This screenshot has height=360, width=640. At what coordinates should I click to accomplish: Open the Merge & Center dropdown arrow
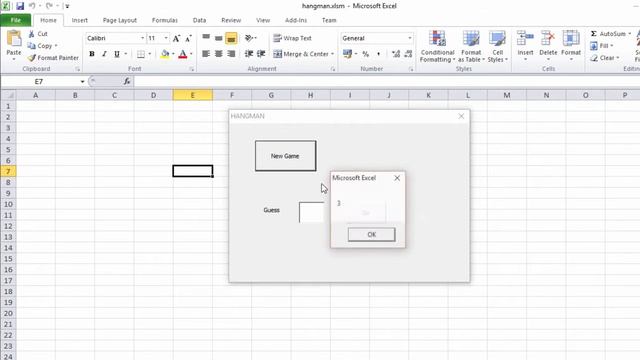(332, 54)
